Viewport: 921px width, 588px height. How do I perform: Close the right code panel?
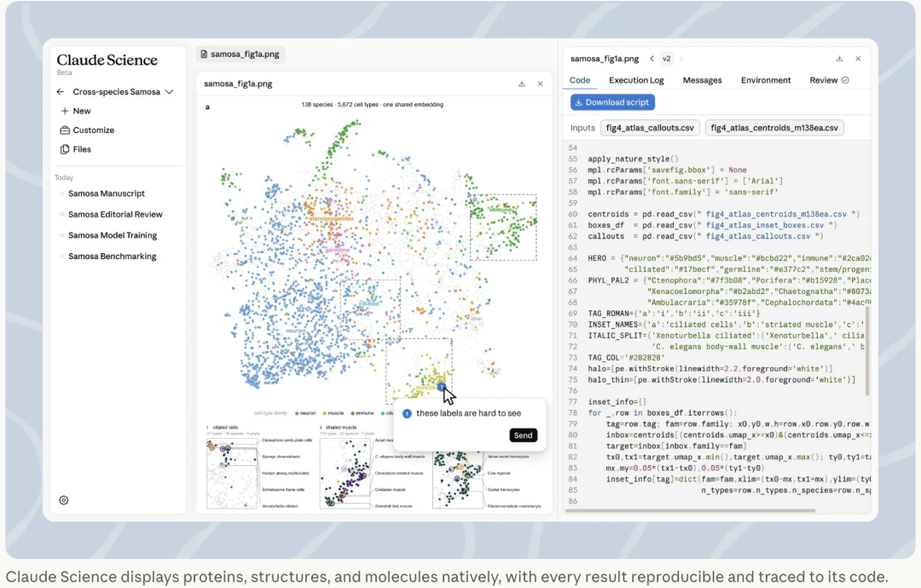(858, 59)
